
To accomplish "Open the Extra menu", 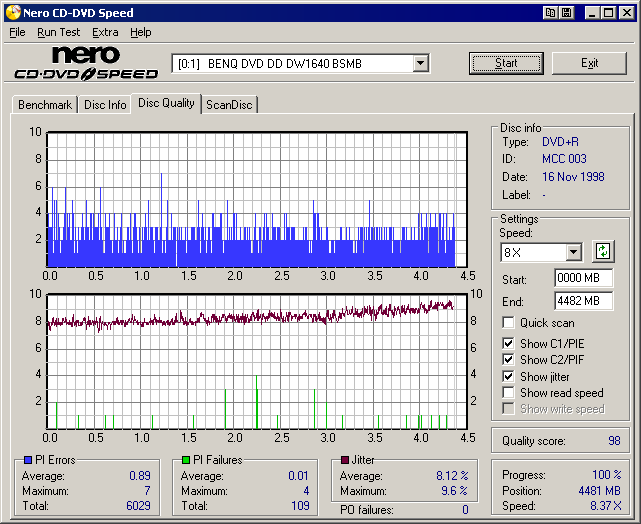I will [x=105, y=32].
